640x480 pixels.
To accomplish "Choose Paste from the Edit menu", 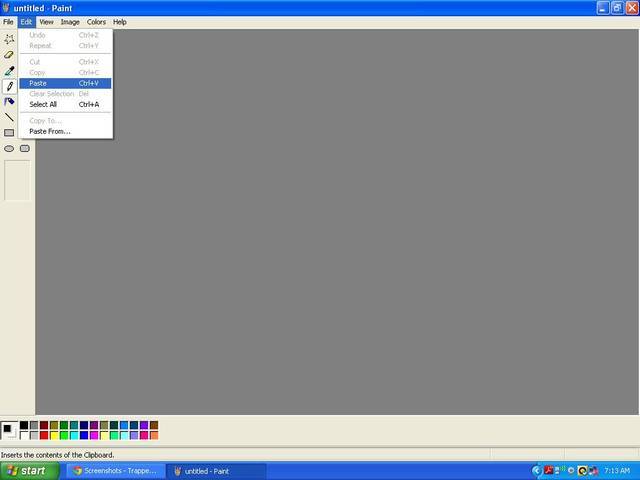I will (x=65, y=83).
